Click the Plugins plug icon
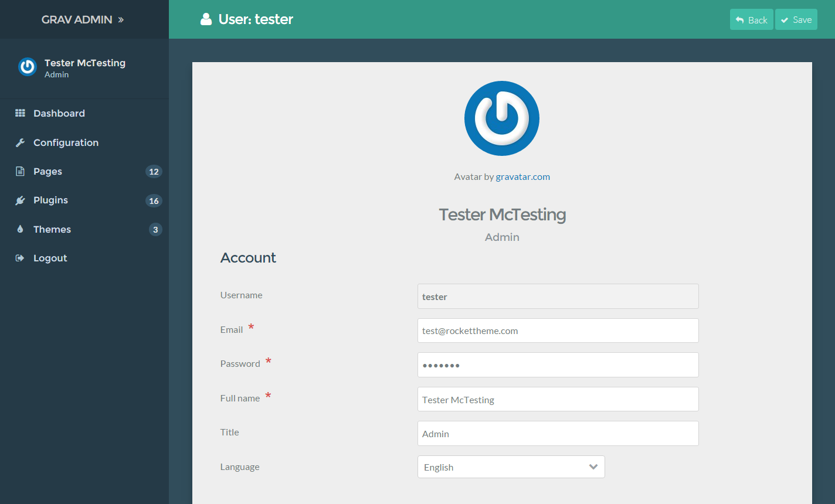This screenshot has height=504, width=835. tap(20, 200)
